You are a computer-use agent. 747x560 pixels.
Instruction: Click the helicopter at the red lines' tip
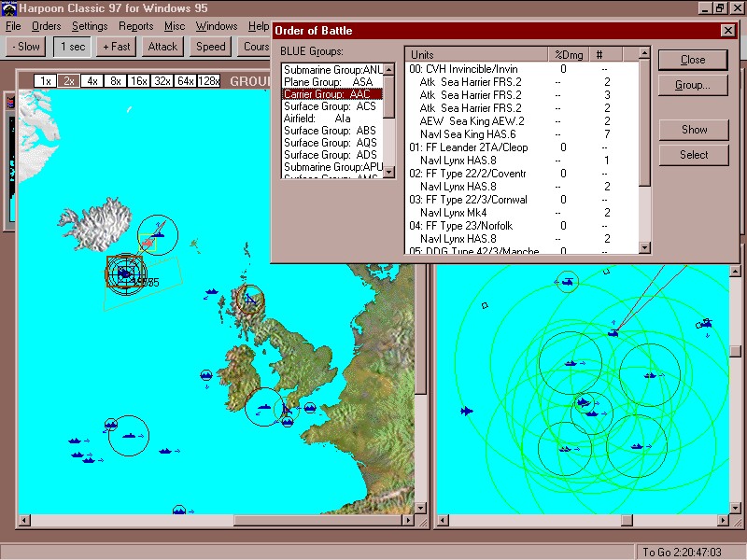613,333
